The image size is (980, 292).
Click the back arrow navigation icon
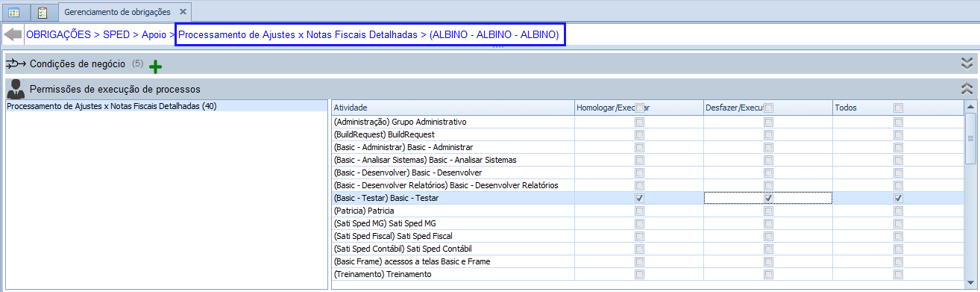pos(13,34)
